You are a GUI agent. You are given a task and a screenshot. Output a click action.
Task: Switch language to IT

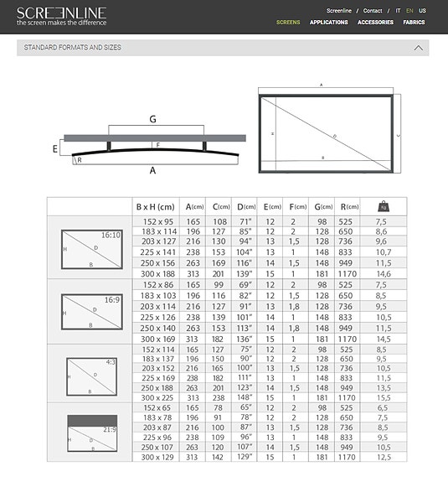point(398,11)
